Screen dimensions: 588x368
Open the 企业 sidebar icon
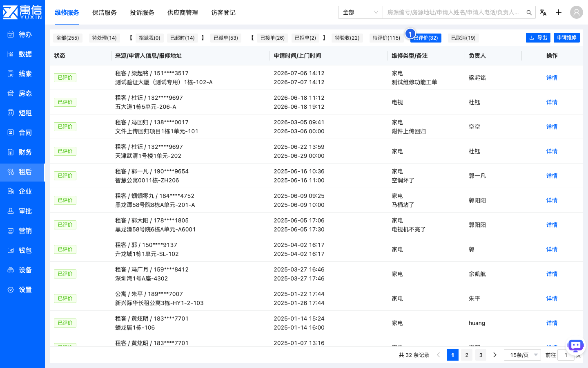coord(11,191)
